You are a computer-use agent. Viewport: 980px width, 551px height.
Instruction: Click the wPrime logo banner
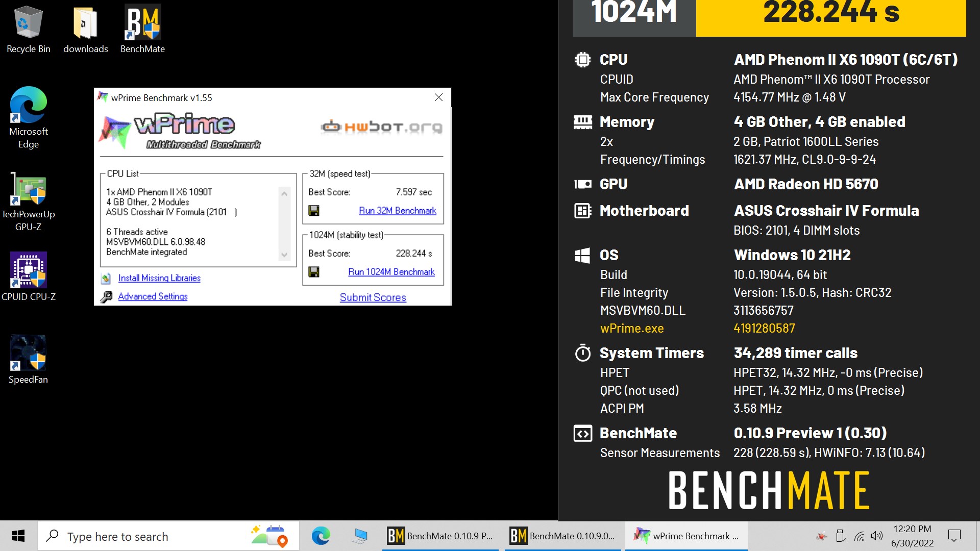180,131
